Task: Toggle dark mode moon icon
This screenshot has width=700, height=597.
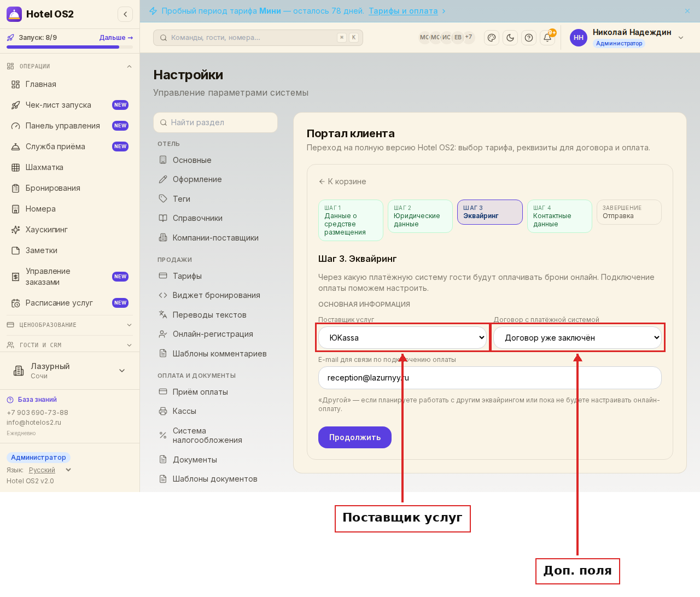Action: pyautogui.click(x=510, y=38)
